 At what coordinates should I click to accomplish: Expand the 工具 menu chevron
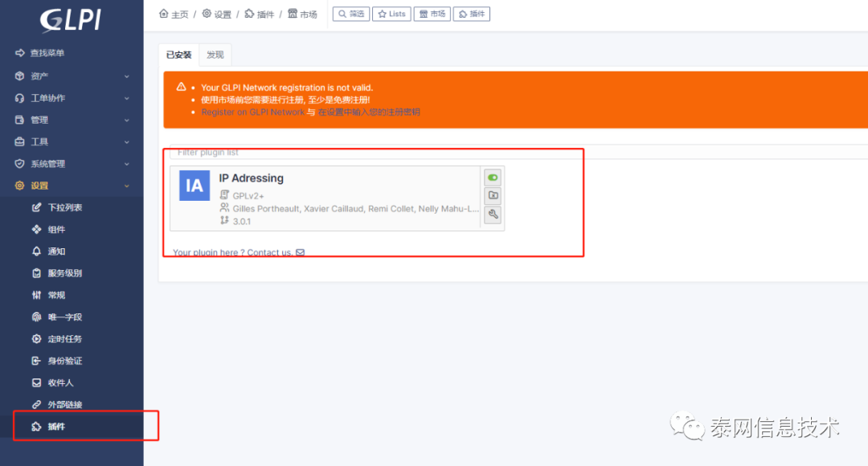click(127, 142)
